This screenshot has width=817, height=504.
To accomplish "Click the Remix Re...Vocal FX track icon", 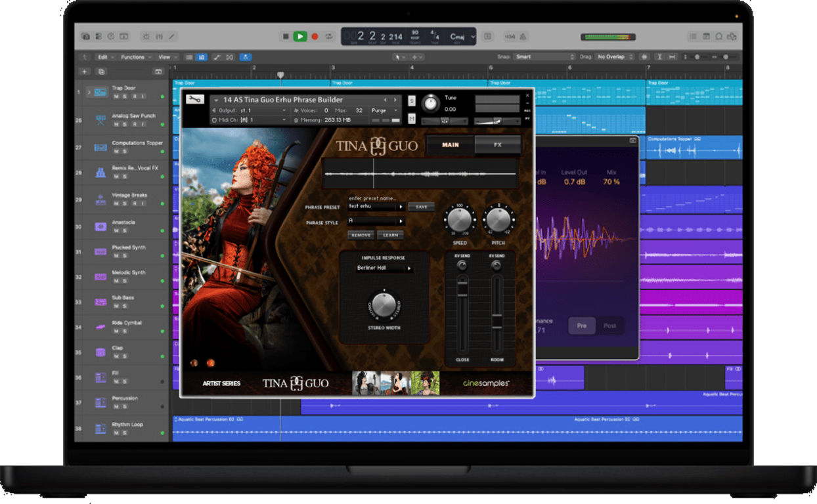I will pos(100,173).
